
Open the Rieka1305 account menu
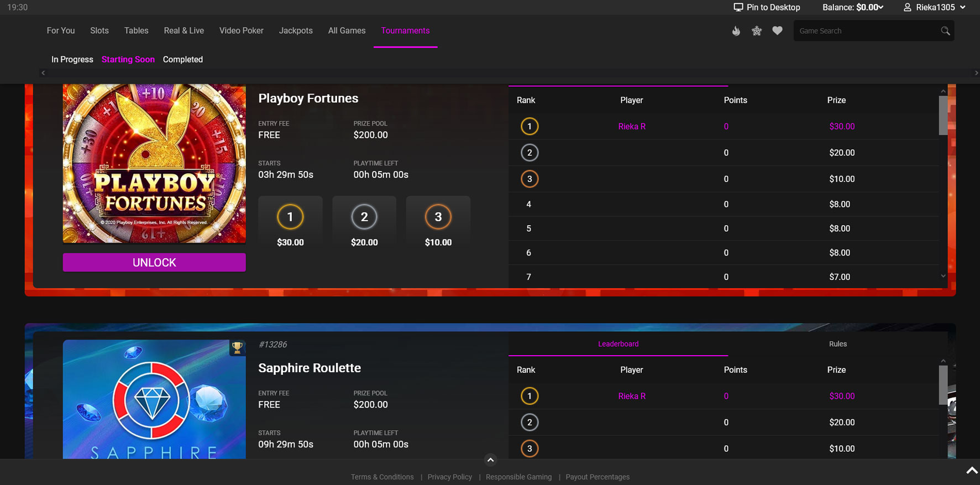click(935, 7)
